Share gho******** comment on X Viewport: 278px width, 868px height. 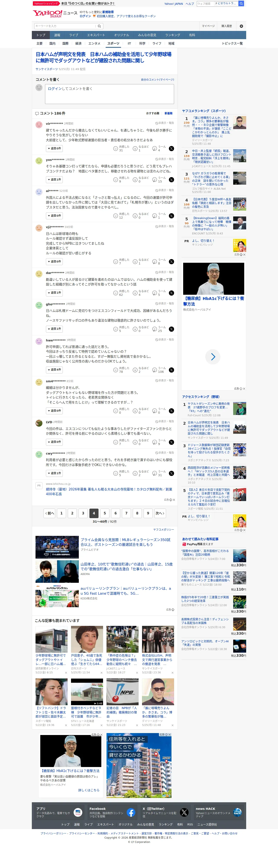point(171,329)
